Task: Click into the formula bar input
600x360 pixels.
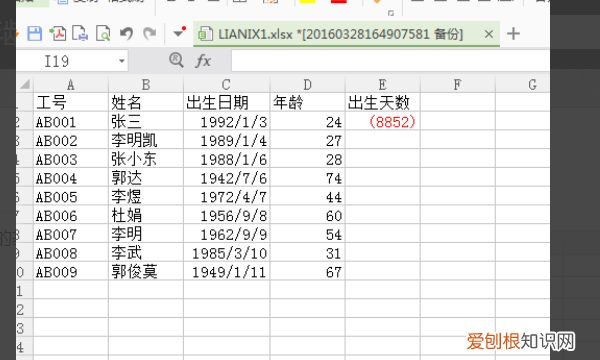Action: coord(390,61)
